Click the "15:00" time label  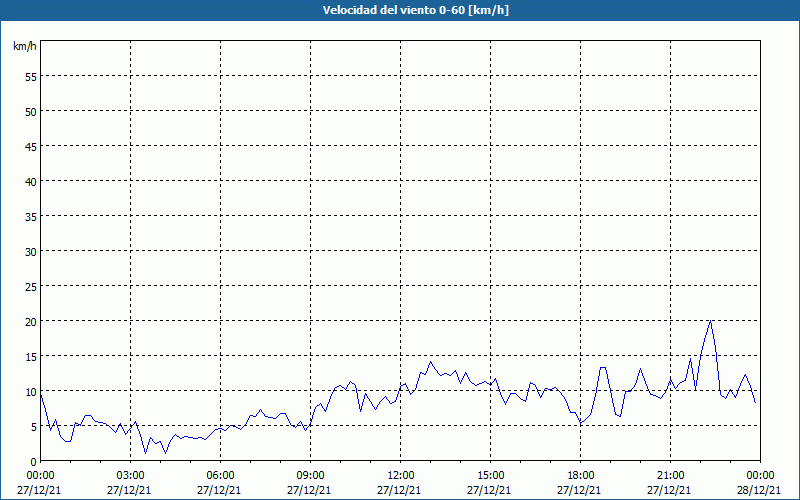point(490,476)
